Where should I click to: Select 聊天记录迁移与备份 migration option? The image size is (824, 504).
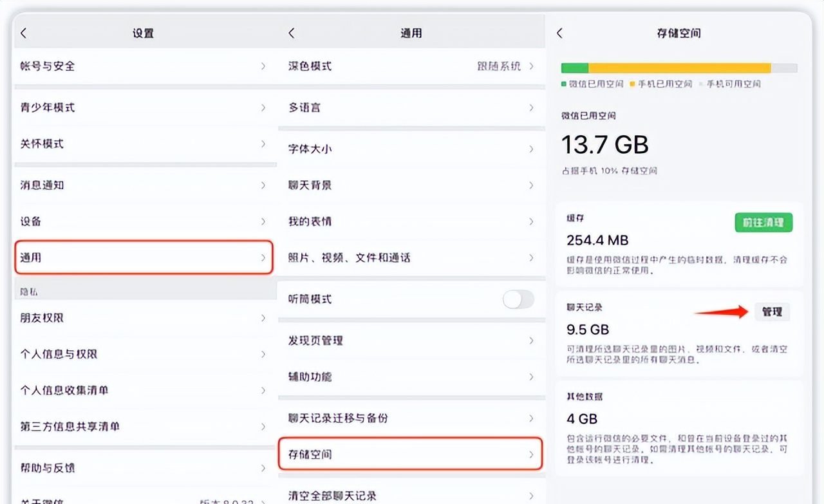412,418
